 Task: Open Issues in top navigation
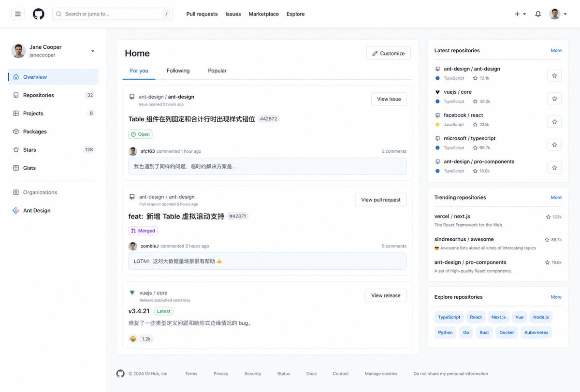click(x=233, y=14)
